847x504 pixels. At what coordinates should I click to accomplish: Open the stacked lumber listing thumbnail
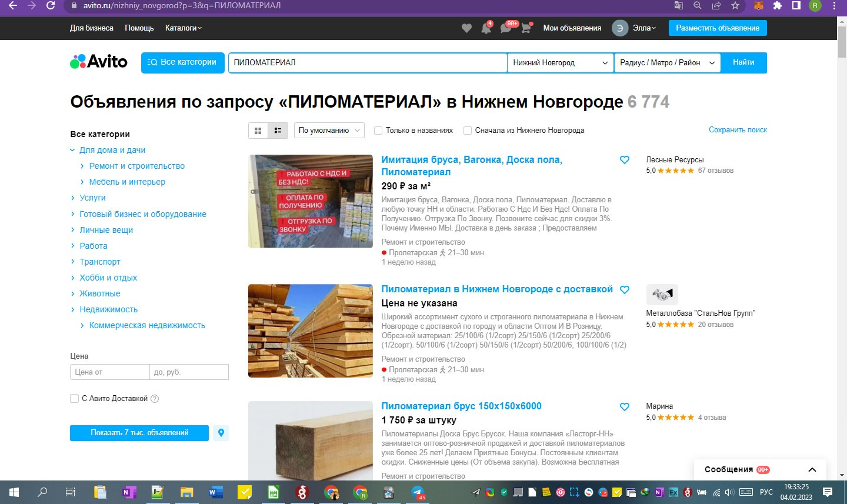pos(311,331)
